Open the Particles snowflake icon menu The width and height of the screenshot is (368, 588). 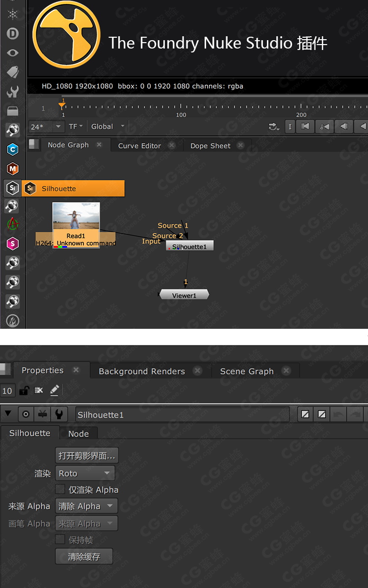coord(13,14)
